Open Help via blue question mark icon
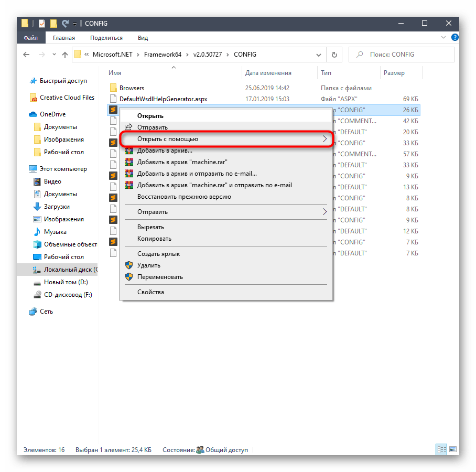 pos(455,38)
